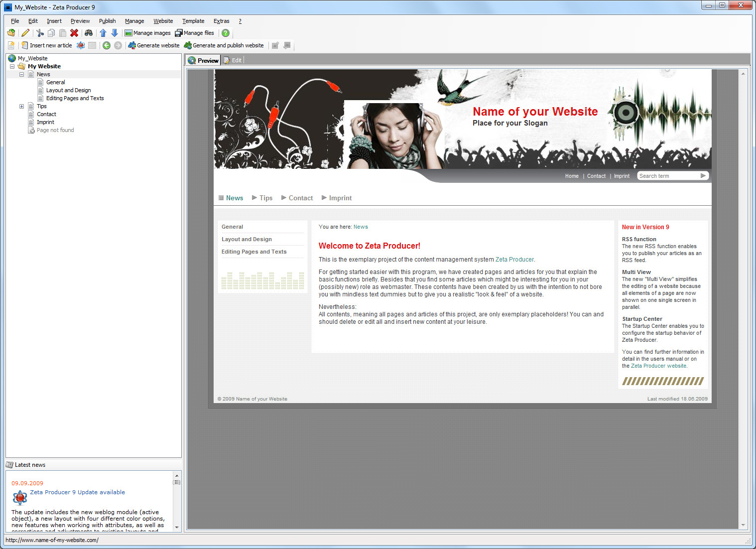Click the Contact link in header bar
Screen dimensions: 756x549
click(x=596, y=176)
